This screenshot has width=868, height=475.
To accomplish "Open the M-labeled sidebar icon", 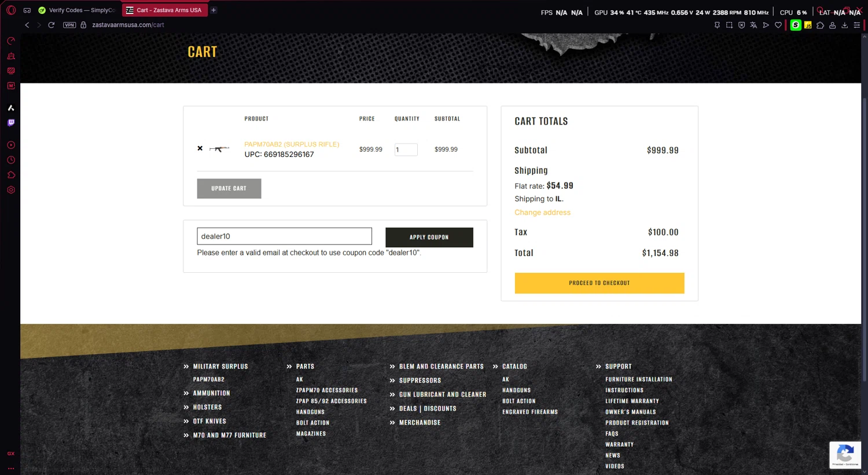I will (11, 86).
